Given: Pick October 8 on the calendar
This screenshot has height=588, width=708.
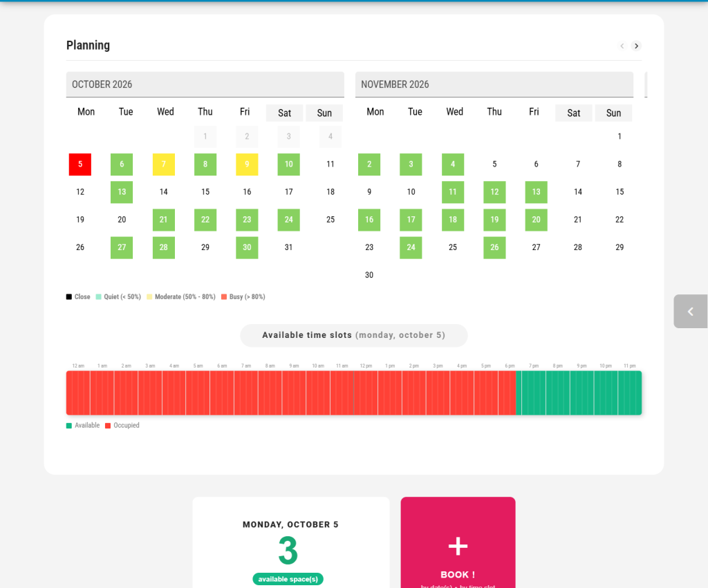Looking at the screenshot, I should [x=205, y=164].
